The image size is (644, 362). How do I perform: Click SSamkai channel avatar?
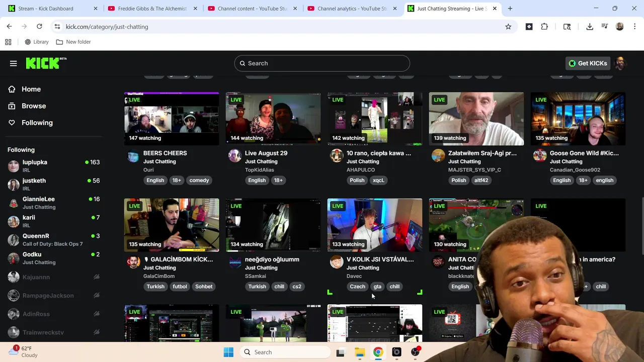coord(235,262)
